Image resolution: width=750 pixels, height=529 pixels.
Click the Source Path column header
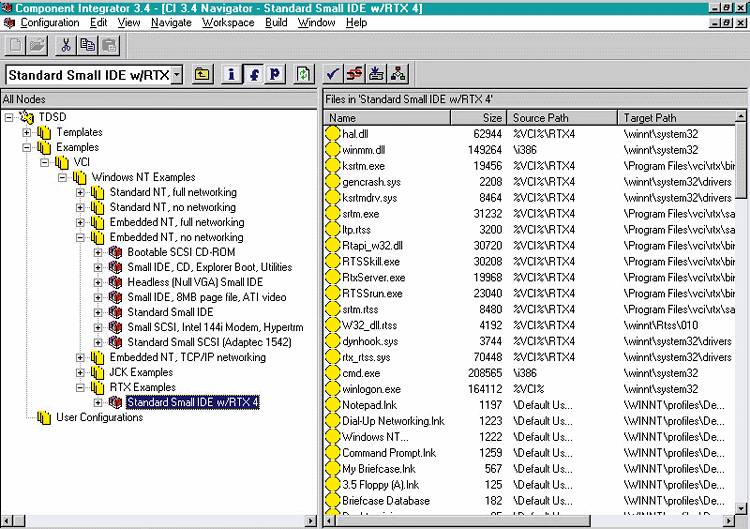point(562,118)
